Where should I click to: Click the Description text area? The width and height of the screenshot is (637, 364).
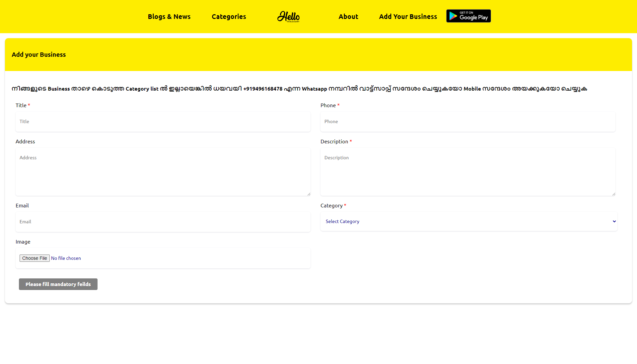point(467,172)
